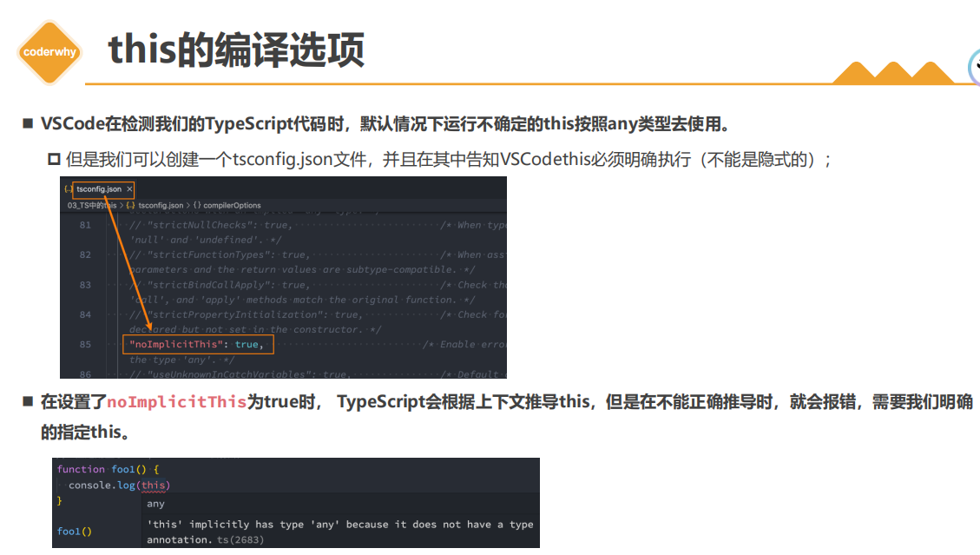Click compilerOptions breadcrumb item
This screenshot has width=980, height=555.
232,205
